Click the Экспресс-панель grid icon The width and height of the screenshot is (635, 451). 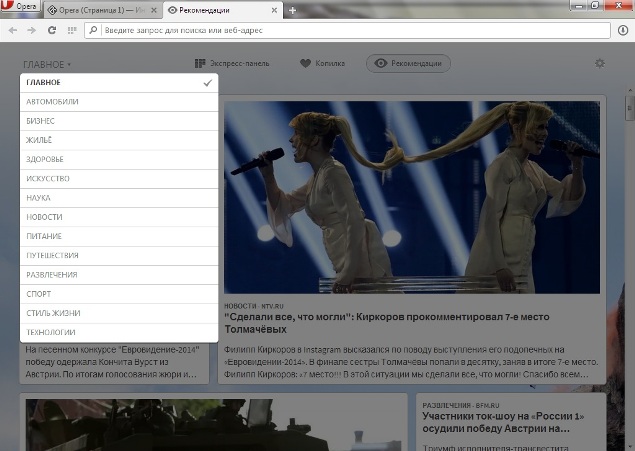pyautogui.click(x=200, y=63)
